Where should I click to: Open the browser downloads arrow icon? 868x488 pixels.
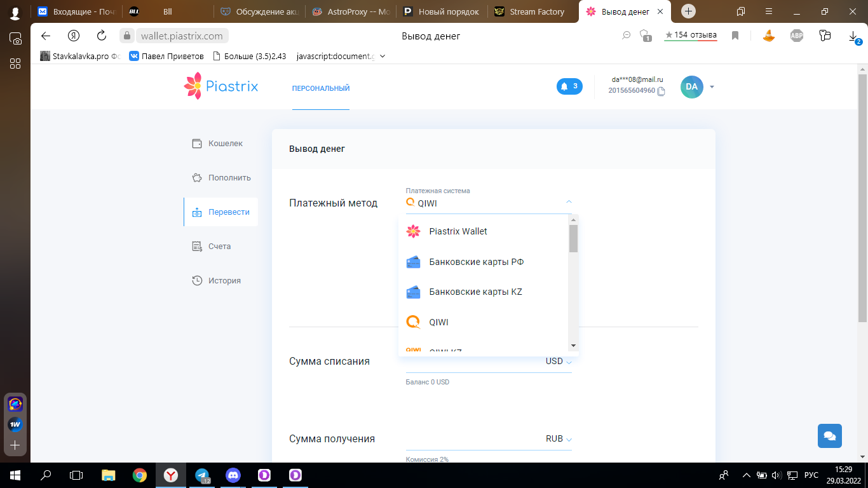pyautogui.click(x=853, y=36)
